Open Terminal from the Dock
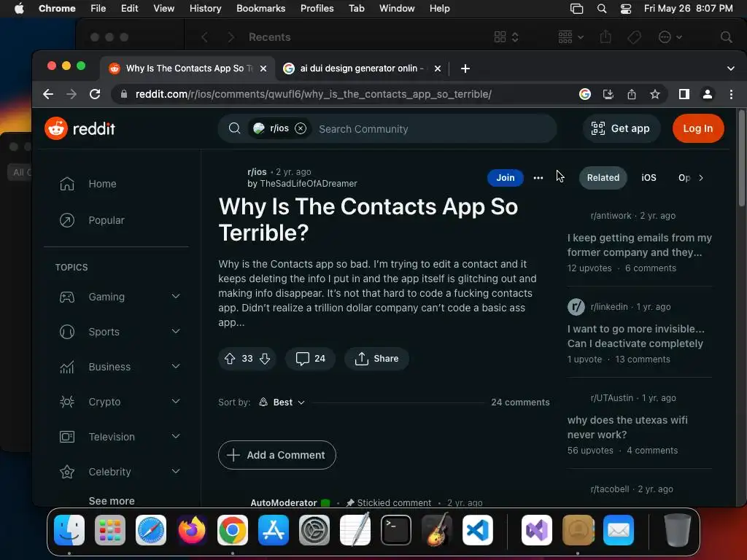This screenshot has width=747, height=560. point(396,530)
